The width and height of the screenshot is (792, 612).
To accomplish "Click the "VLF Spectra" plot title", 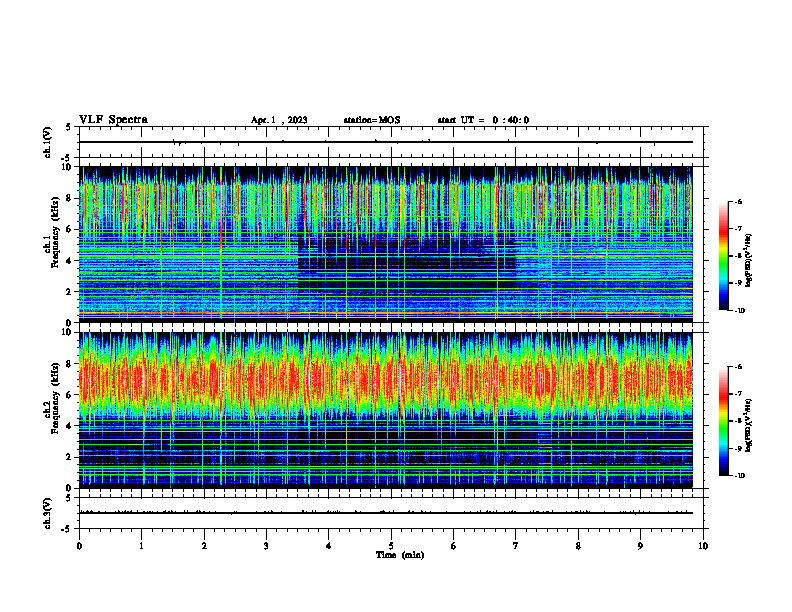I will (x=113, y=120).
